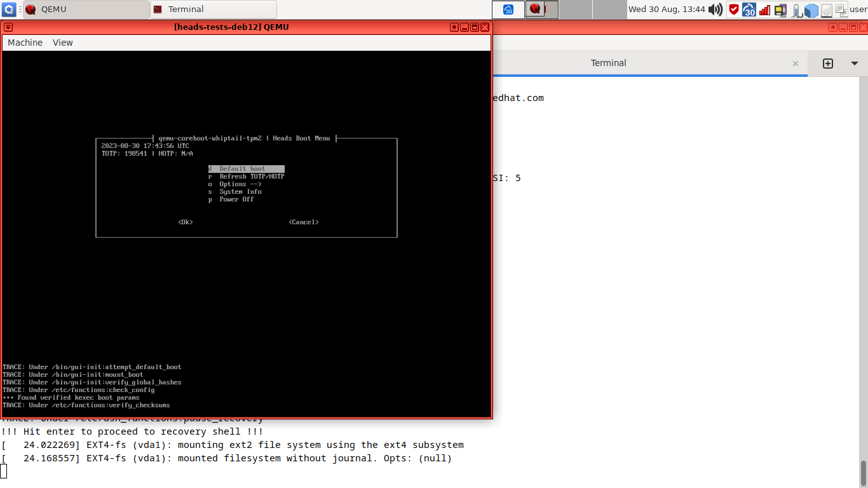Select "Default boot" in Heads Boot Menu
The image size is (868, 488).
[245, 168]
